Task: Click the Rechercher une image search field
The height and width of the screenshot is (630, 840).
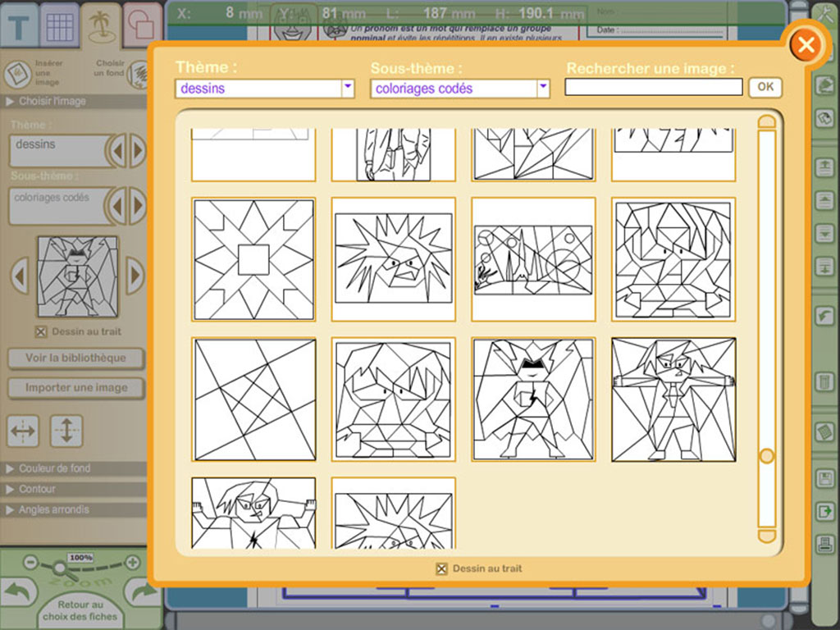Action: coord(653,87)
